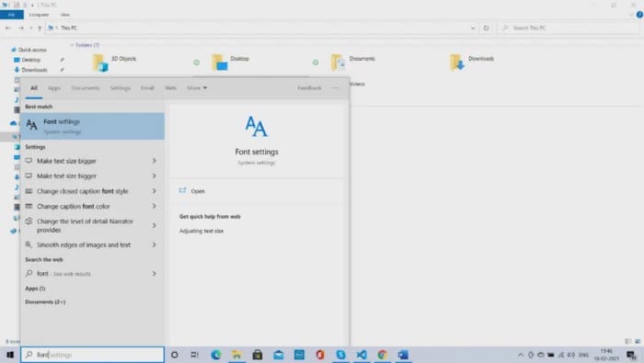The image size is (644, 363).
Task: Open the View ribbon tab in File Explorer
Action: pos(65,15)
